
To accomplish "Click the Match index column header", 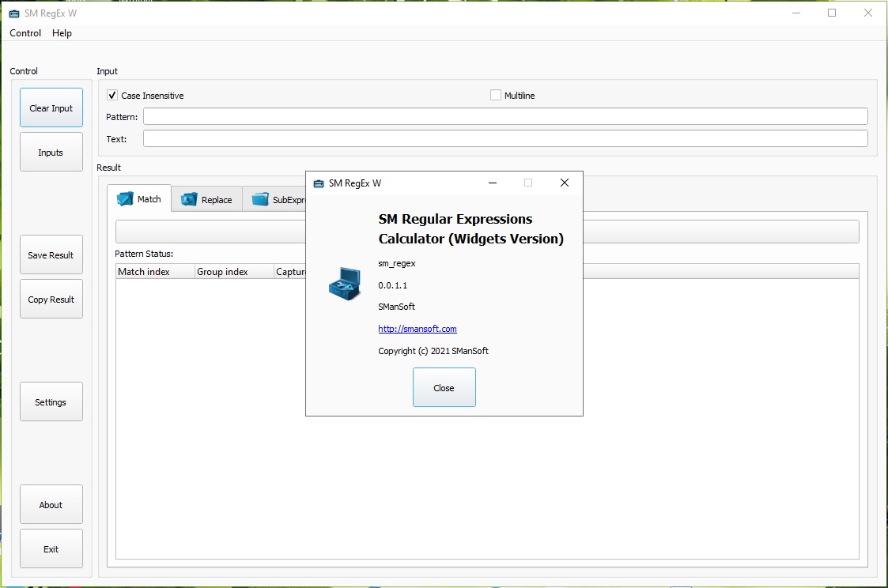I will pos(155,272).
